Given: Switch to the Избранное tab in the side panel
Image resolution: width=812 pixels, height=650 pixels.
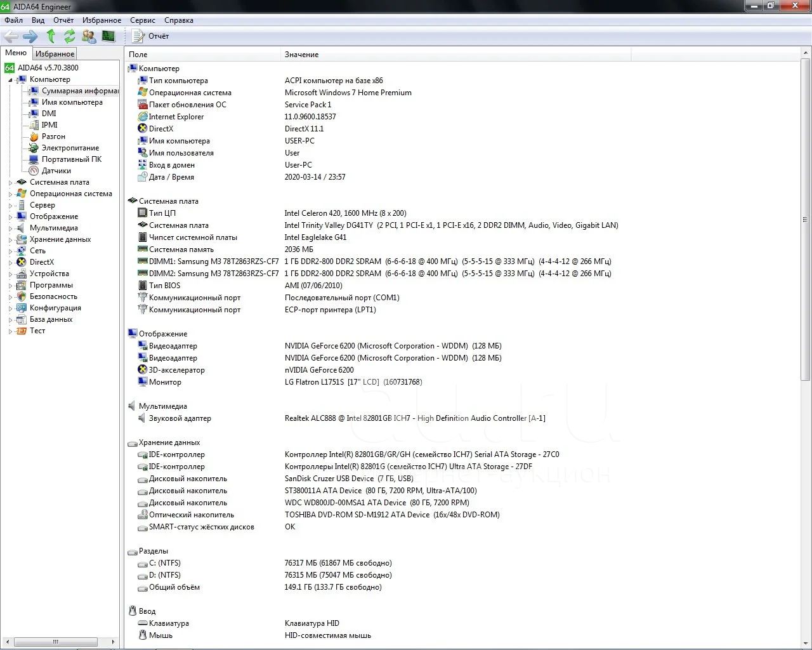Looking at the screenshot, I should 55,54.
